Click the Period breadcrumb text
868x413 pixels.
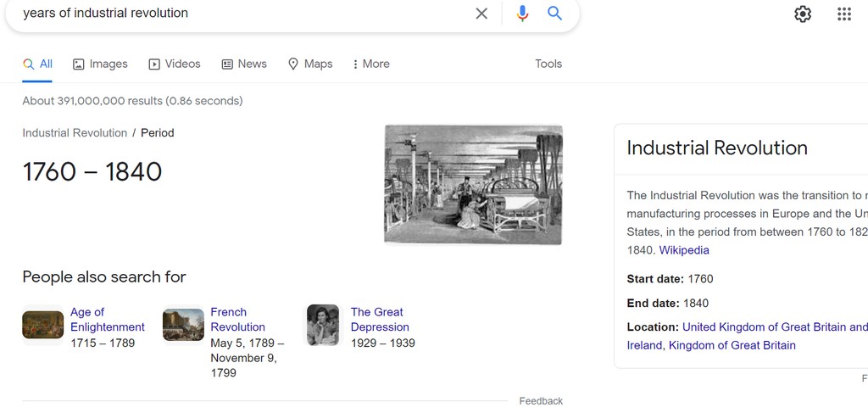157,133
